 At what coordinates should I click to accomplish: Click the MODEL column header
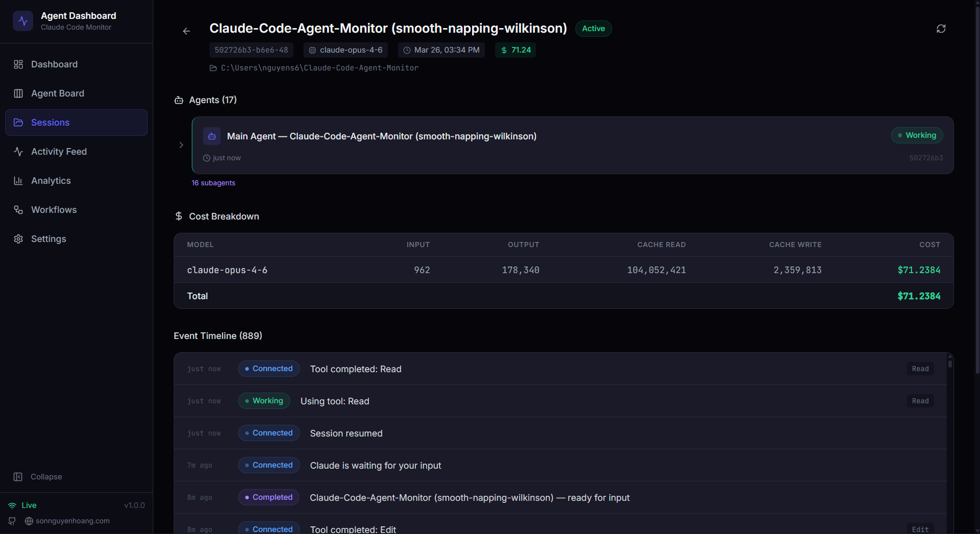200,245
